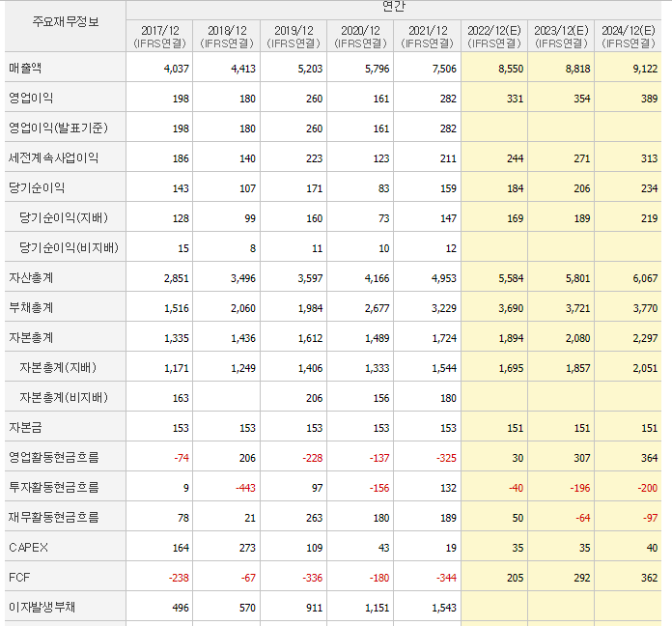Click the 이자발생부채 value 1,543
The height and width of the screenshot is (626, 672).
click(x=444, y=608)
